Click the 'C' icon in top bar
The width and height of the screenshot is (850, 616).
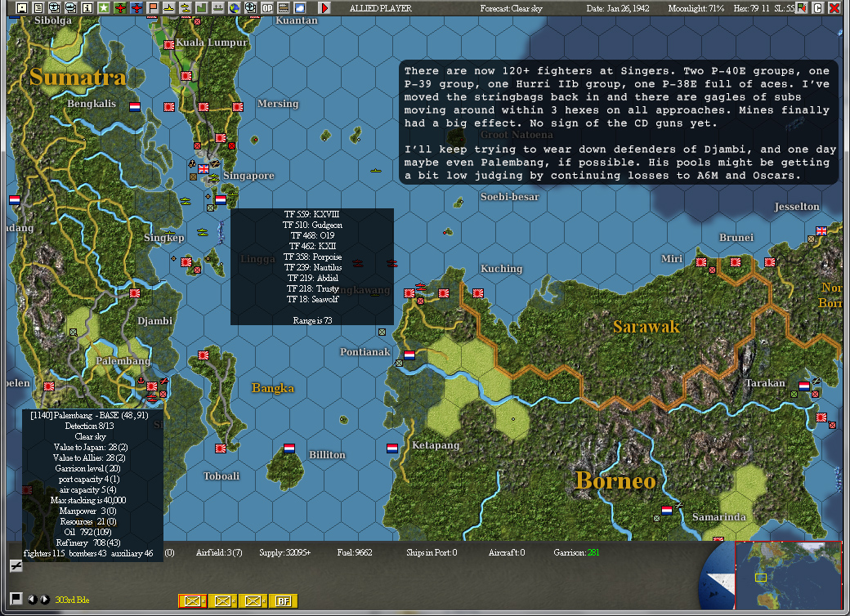817,7
